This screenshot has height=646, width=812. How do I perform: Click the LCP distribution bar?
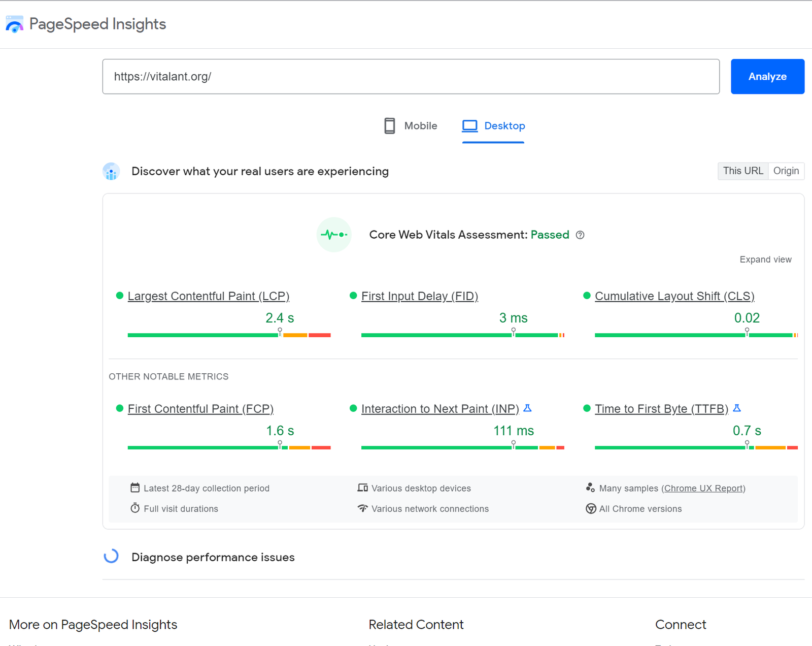pyautogui.click(x=229, y=335)
